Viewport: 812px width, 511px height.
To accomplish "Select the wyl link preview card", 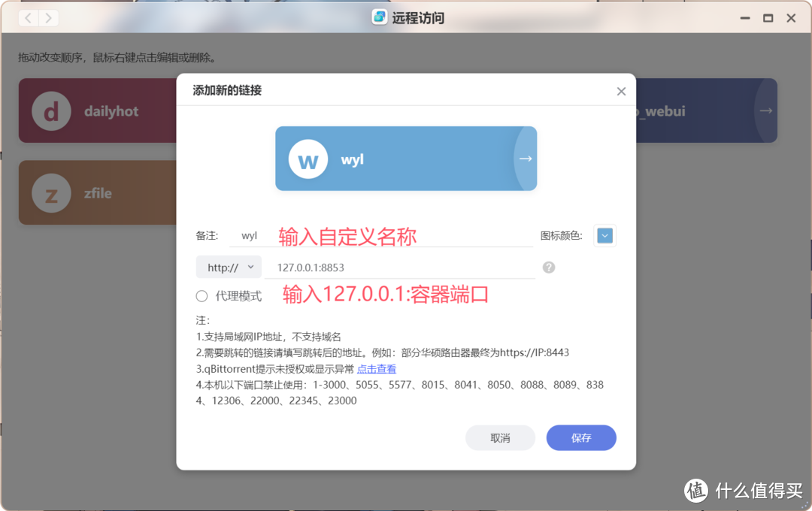I will point(406,159).
